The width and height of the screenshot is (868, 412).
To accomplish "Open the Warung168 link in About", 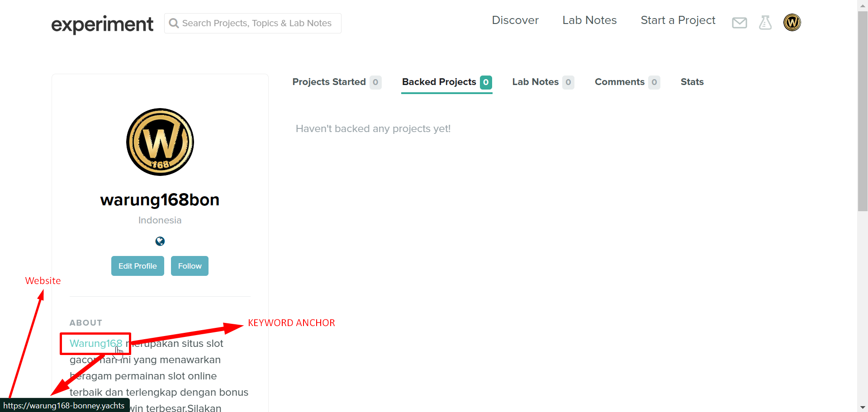I will (95, 344).
